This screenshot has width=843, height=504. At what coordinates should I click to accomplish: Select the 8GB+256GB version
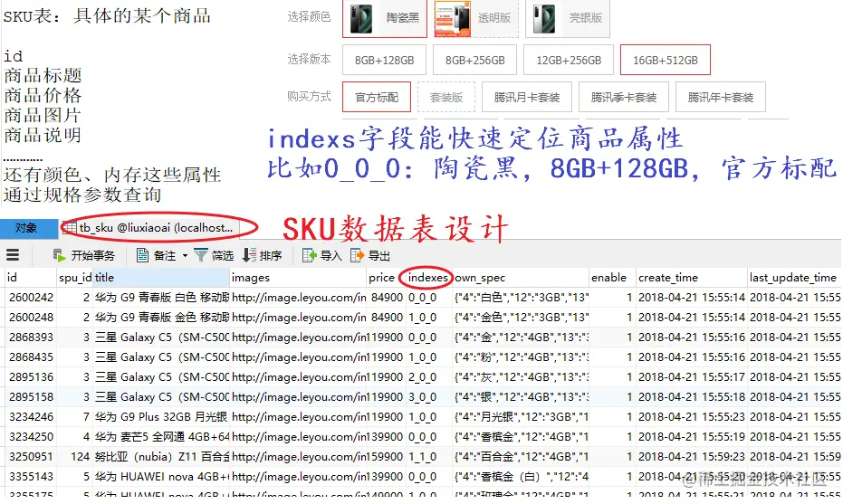pos(474,61)
